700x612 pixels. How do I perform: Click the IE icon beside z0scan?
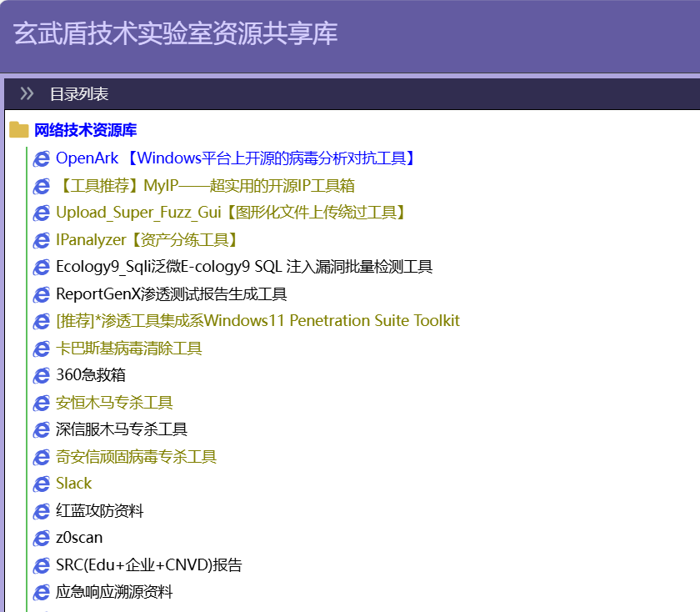[x=42, y=539]
